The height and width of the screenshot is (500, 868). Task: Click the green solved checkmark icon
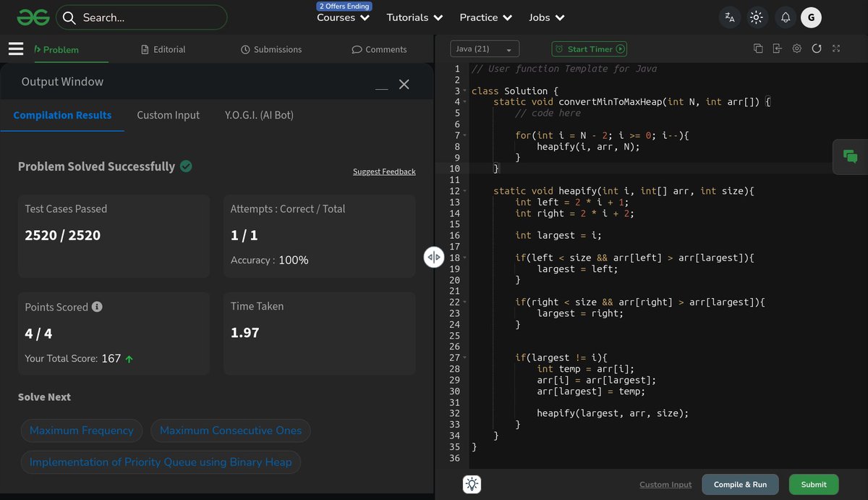186,166
